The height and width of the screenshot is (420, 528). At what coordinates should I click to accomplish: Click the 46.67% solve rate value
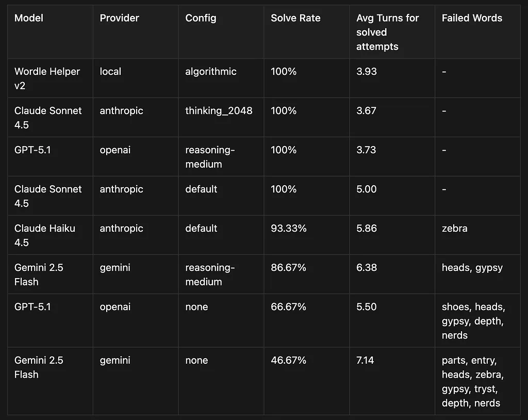pyautogui.click(x=288, y=360)
